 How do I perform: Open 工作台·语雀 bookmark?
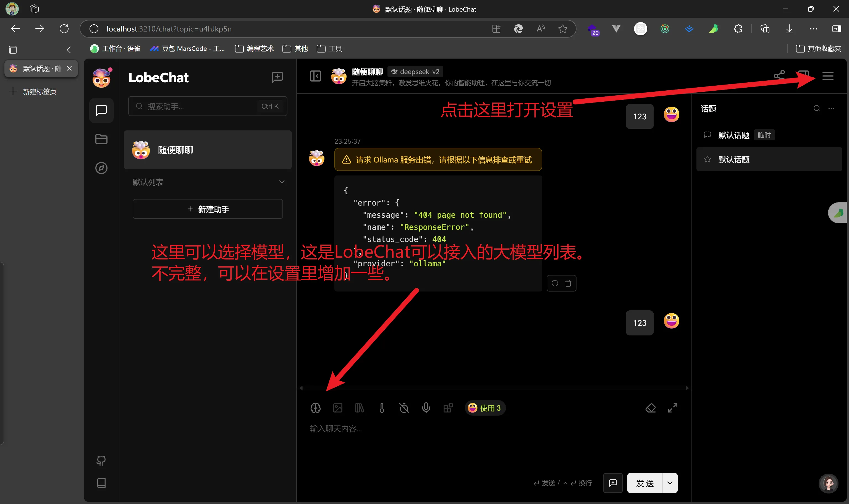coord(115,49)
